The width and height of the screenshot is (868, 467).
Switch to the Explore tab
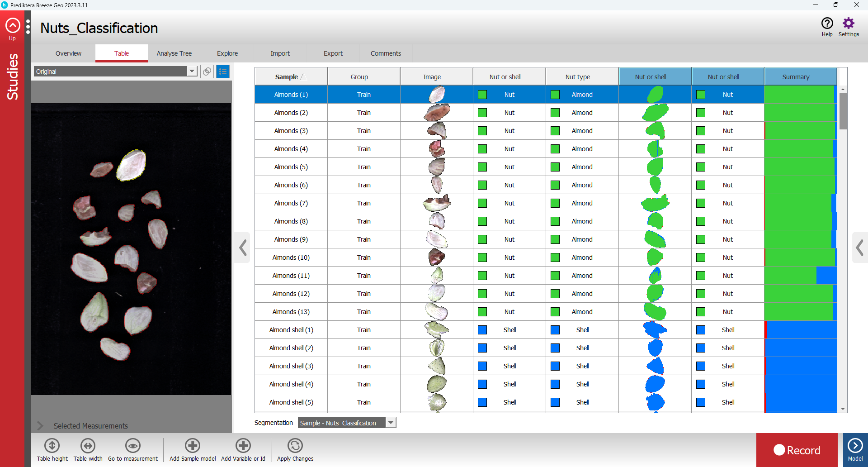227,53
